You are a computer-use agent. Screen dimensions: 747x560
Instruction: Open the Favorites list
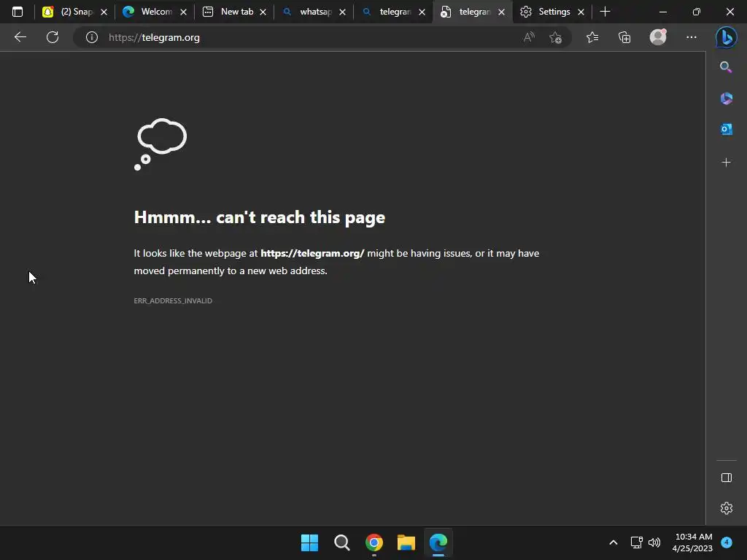pyautogui.click(x=592, y=37)
